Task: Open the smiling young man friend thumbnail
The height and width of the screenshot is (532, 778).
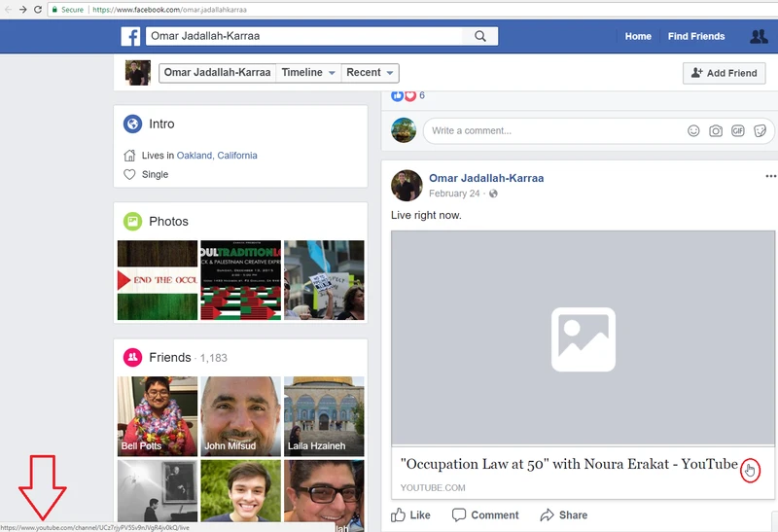Action: (x=240, y=491)
